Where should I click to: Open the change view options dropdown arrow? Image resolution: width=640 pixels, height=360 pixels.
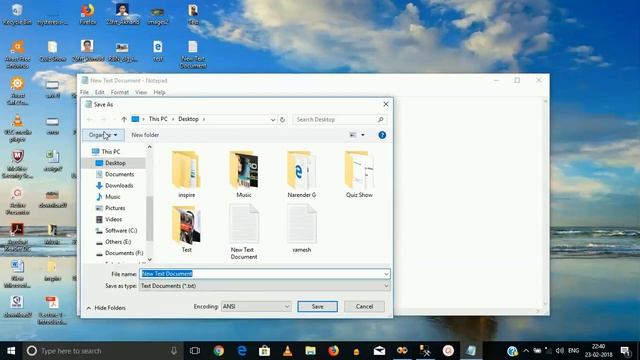tap(363, 135)
